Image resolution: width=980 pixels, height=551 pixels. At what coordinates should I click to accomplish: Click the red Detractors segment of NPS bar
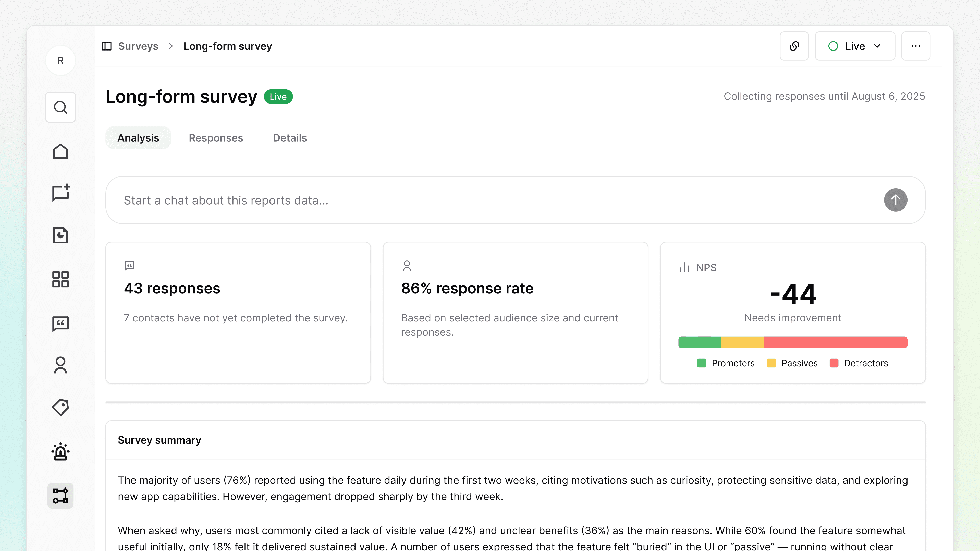coord(835,342)
